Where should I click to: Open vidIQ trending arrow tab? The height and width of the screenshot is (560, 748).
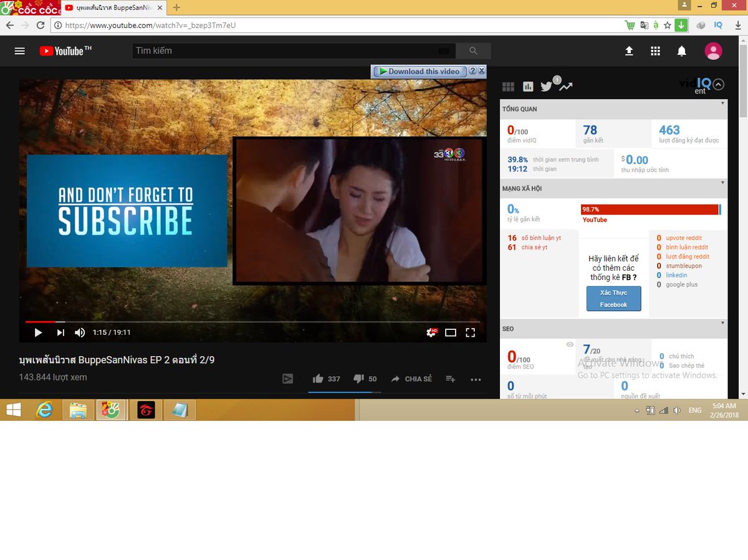point(565,87)
